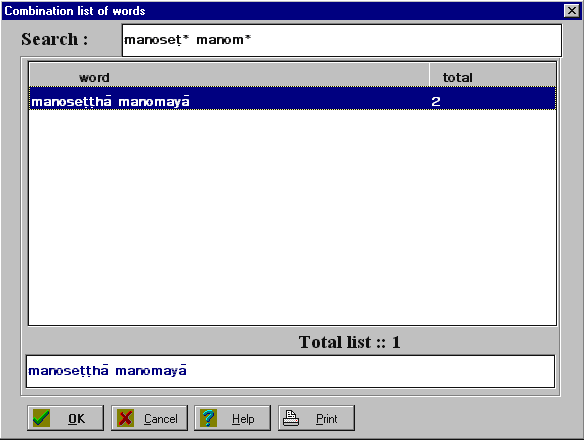584x440 pixels.
Task: Click the divider between the word and total headers
Action: (429, 75)
